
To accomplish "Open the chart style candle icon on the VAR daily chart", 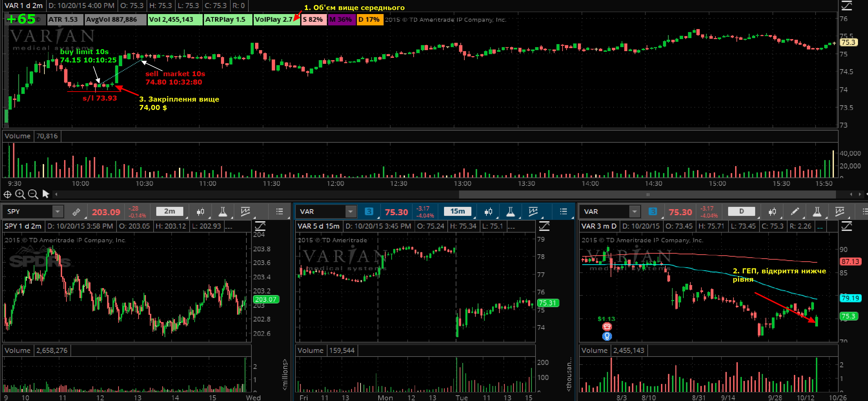I will tap(772, 212).
